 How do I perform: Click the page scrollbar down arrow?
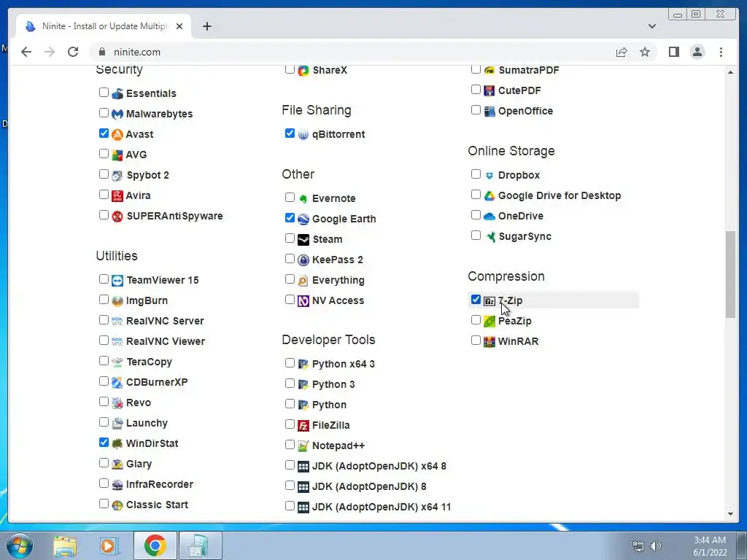[730, 514]
